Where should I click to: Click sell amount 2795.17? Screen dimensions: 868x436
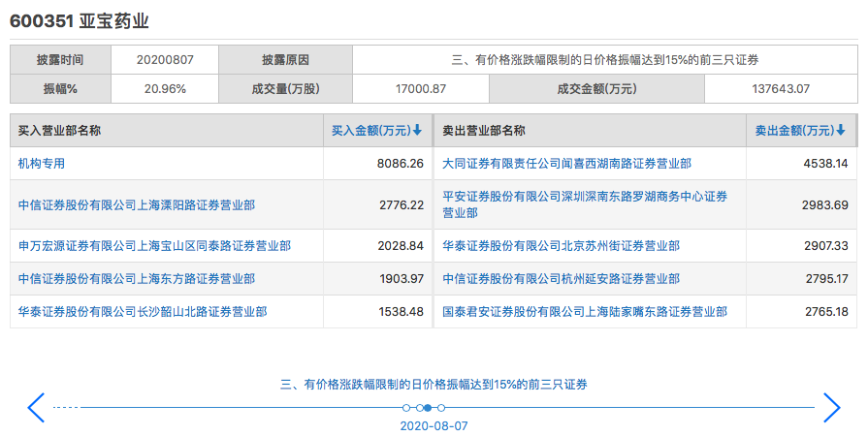point(826,279)
